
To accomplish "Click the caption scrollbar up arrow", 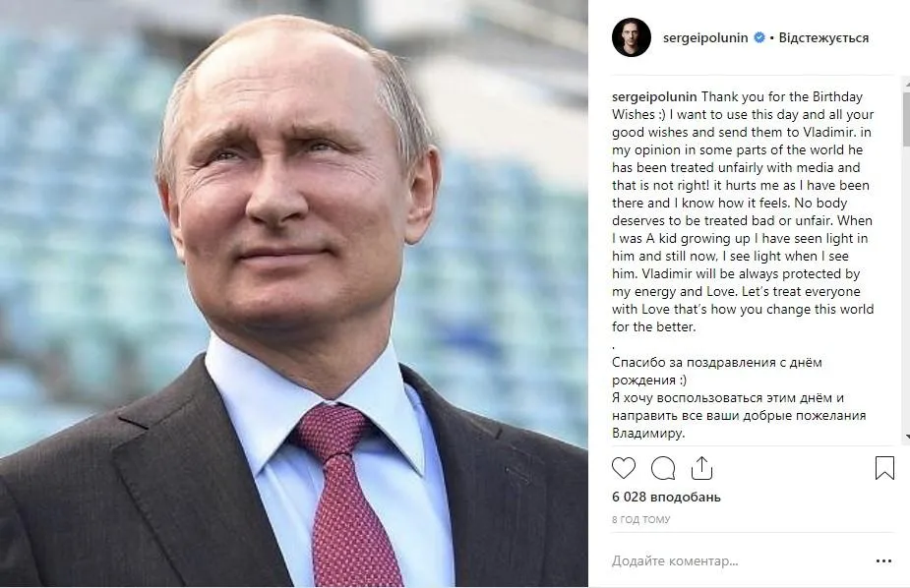I will click(906, 85).
